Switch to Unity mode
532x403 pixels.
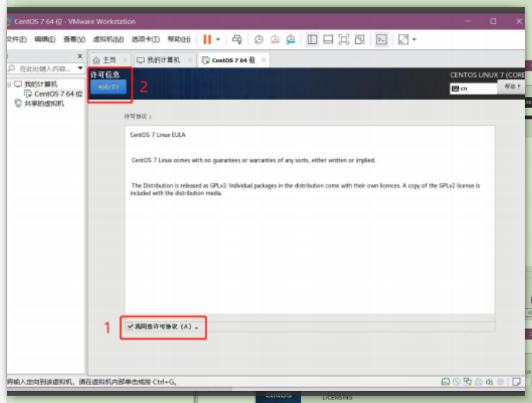359,40
